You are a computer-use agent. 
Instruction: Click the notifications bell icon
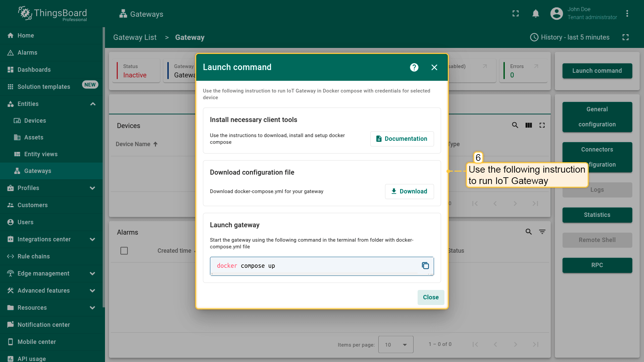(x=536, y=14)
